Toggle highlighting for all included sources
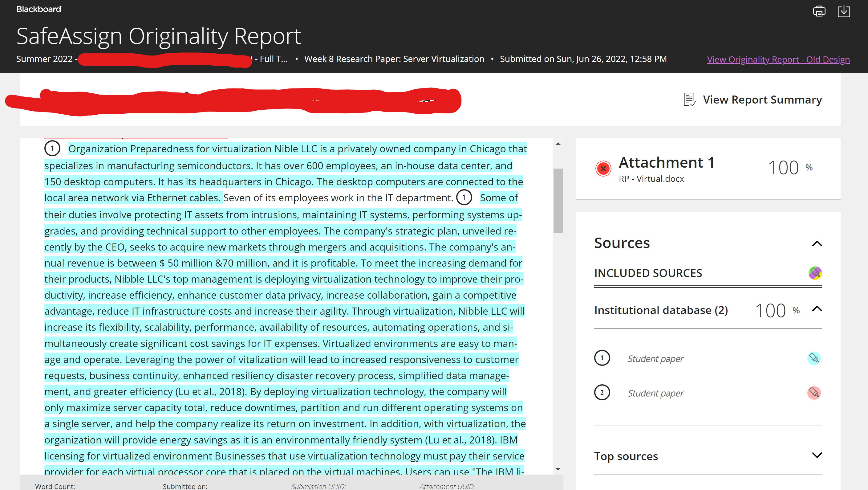This screenshot has height=490, width=868. 815,273
